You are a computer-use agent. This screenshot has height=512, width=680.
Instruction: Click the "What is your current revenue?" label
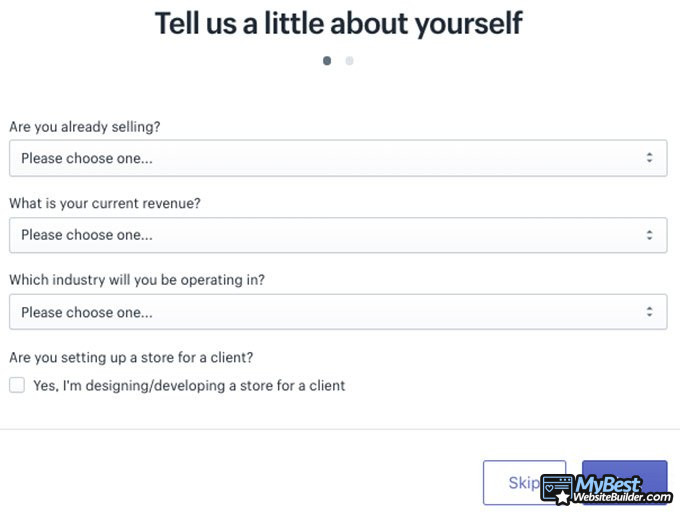[x=105, y=203]
